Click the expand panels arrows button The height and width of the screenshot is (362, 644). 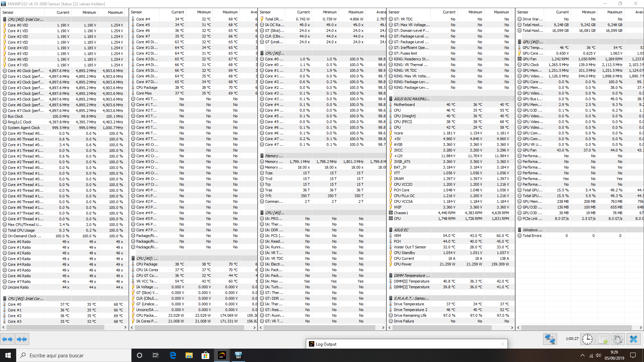pos(7,339)
